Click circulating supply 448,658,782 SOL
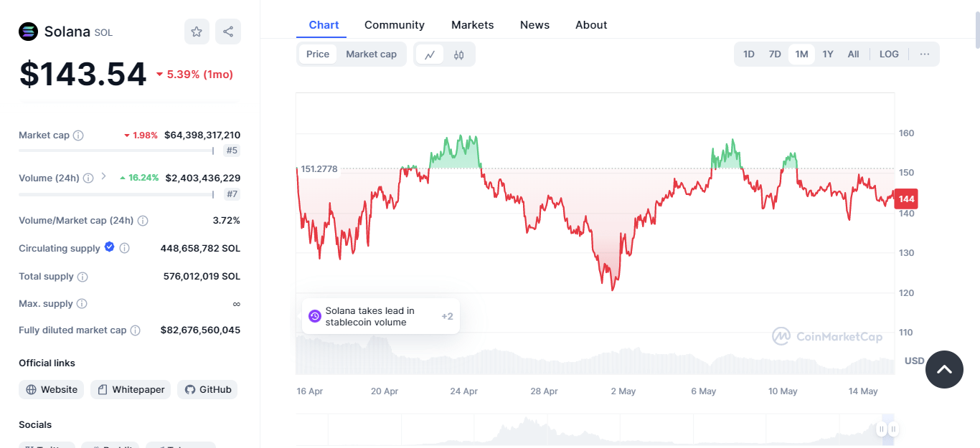980x448 pixels. (x=200, y=249)
